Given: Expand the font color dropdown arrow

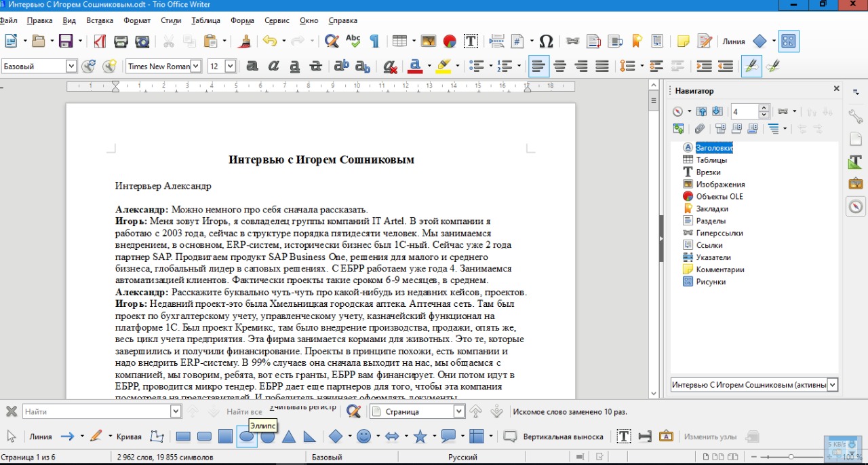Looking at the screenshot, I should pos(429,67).
